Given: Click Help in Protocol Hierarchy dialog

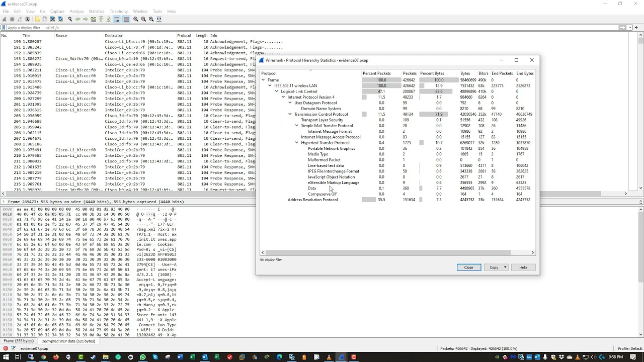Looking at the screenshot, I should [523, 267].
